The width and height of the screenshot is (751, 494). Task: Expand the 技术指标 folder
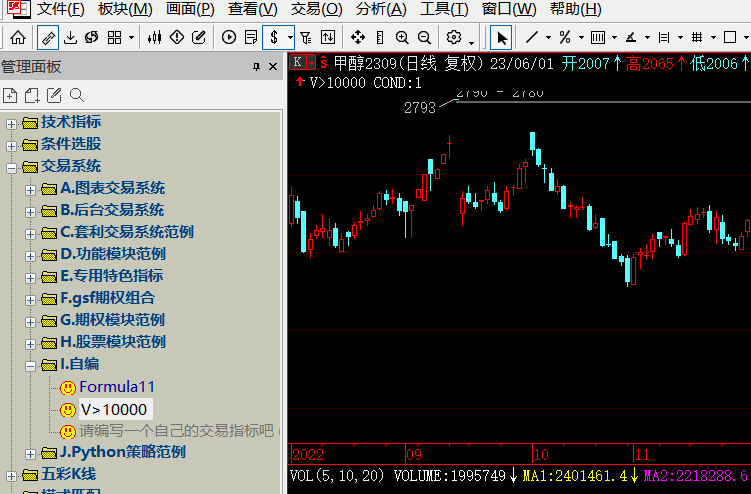[11, 124]
